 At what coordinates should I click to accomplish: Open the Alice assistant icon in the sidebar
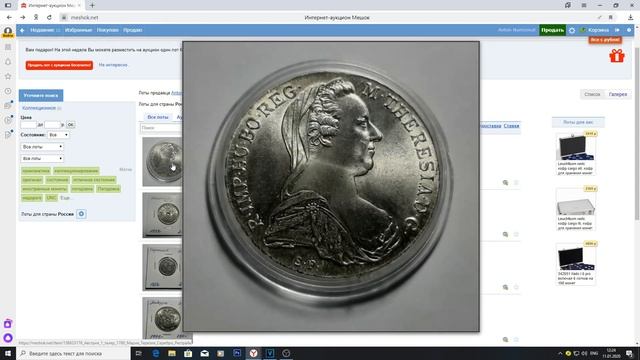8,338
